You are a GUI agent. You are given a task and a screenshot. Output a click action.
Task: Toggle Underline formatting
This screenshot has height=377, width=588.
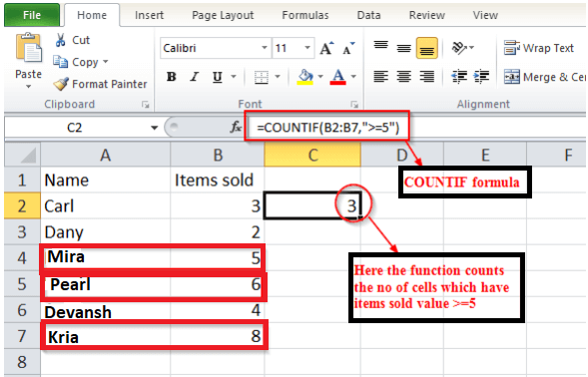click(x=217, y=77)
